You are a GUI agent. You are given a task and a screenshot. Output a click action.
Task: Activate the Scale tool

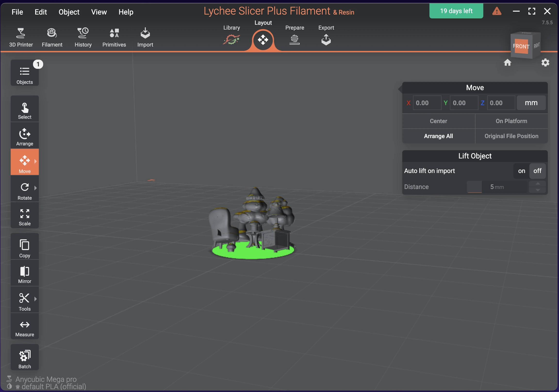pos(25,216)
